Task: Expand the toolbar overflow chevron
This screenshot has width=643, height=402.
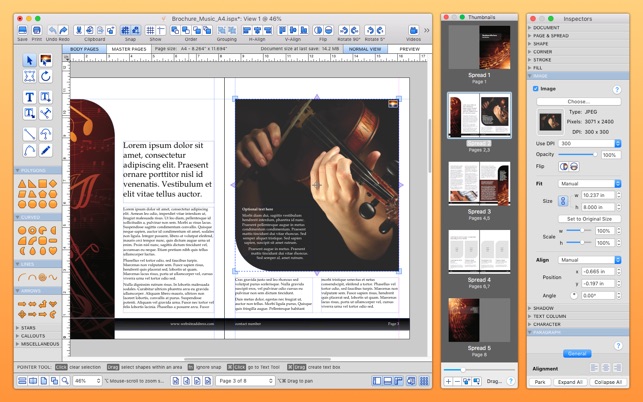Action: point(426,30)
